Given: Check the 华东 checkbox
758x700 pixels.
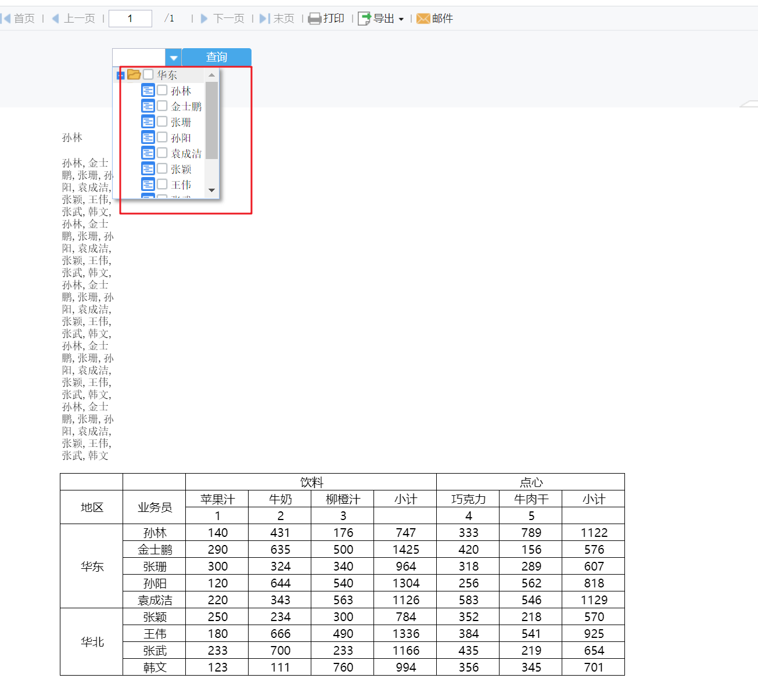Looking at the screenshot, I should tap(148, 74).
